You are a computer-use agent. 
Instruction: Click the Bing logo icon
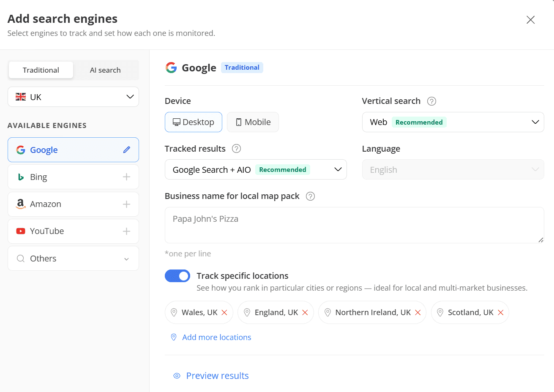[21, 177]
